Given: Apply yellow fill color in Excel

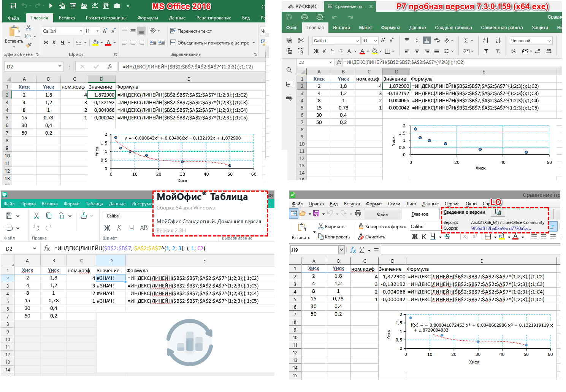Looking at the screenshot, I should [x=95, y=43].
